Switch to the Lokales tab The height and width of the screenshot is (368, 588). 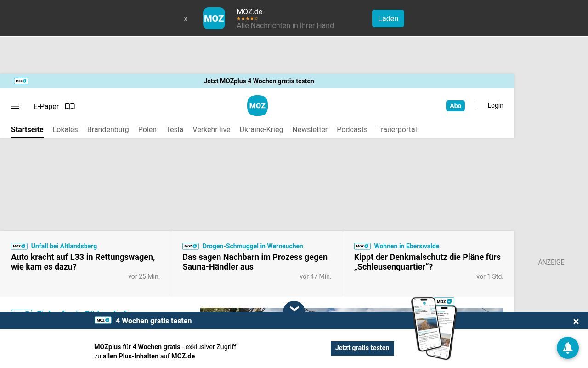(65, 130)
